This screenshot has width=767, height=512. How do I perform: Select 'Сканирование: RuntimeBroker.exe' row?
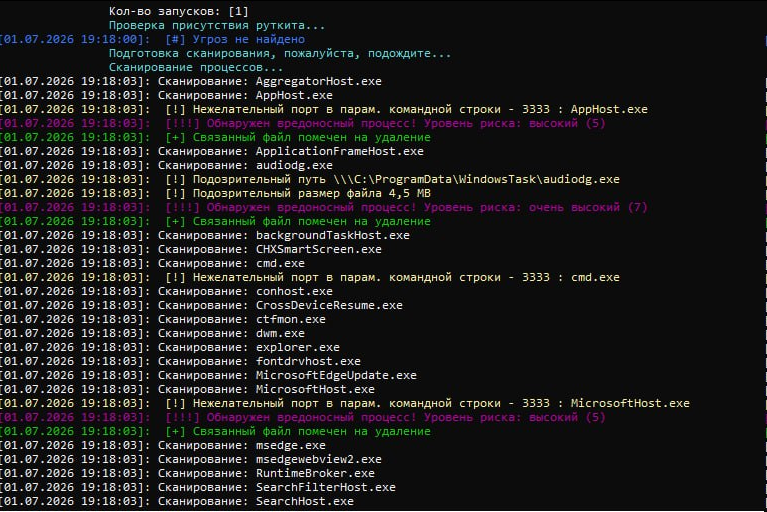coord(187,473)
